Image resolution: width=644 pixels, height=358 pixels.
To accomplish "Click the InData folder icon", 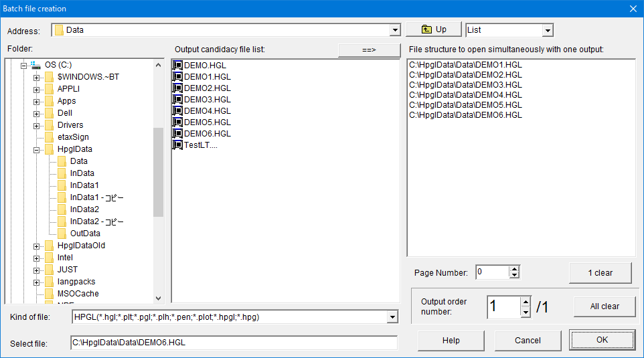I will click(62, 173).
